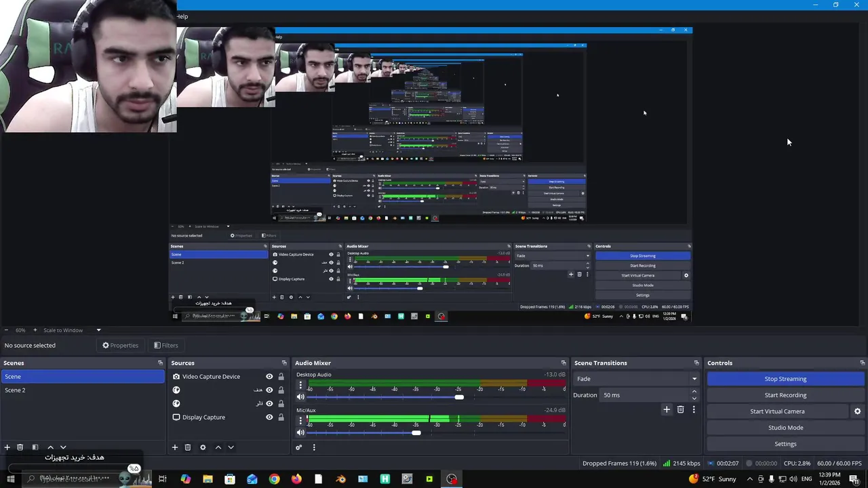Image resolution: width=868 pixels, height=488 pixels.
Task: Adjust Desktop Audio volume slider
Action: [x=459, y=397]
